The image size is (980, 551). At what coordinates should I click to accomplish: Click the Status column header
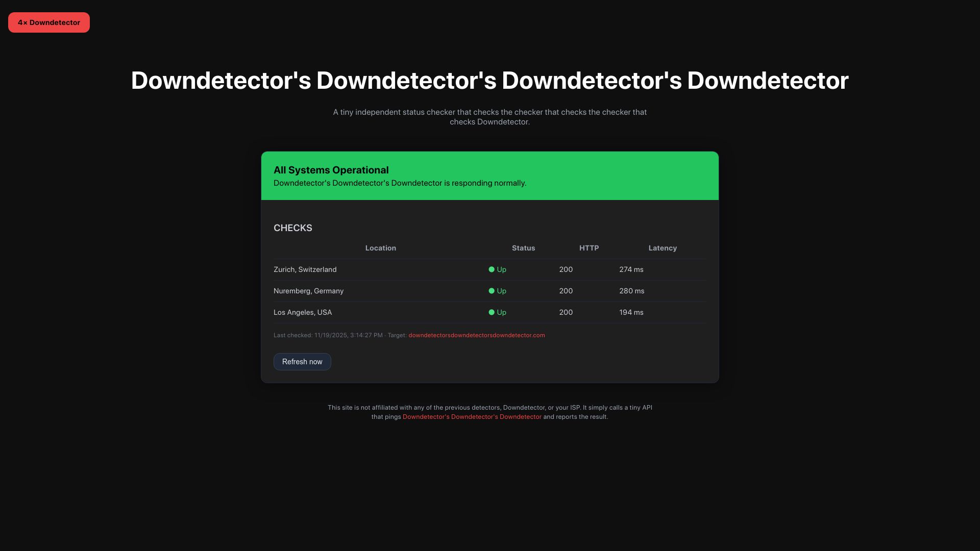point(524,248)
